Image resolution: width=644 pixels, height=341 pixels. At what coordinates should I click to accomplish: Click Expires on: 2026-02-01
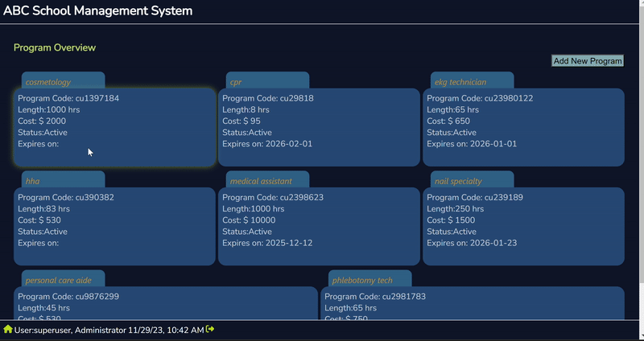click(267, 144)
